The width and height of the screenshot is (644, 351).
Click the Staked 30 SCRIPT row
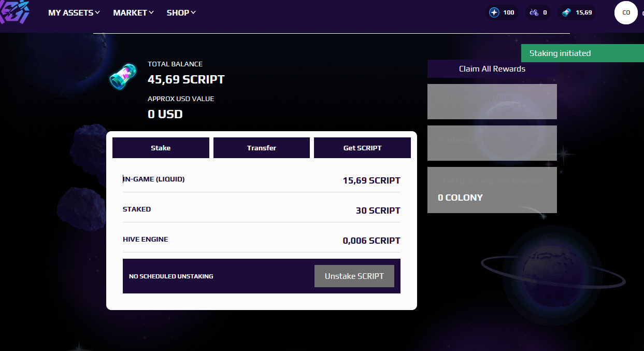point(261,210)
